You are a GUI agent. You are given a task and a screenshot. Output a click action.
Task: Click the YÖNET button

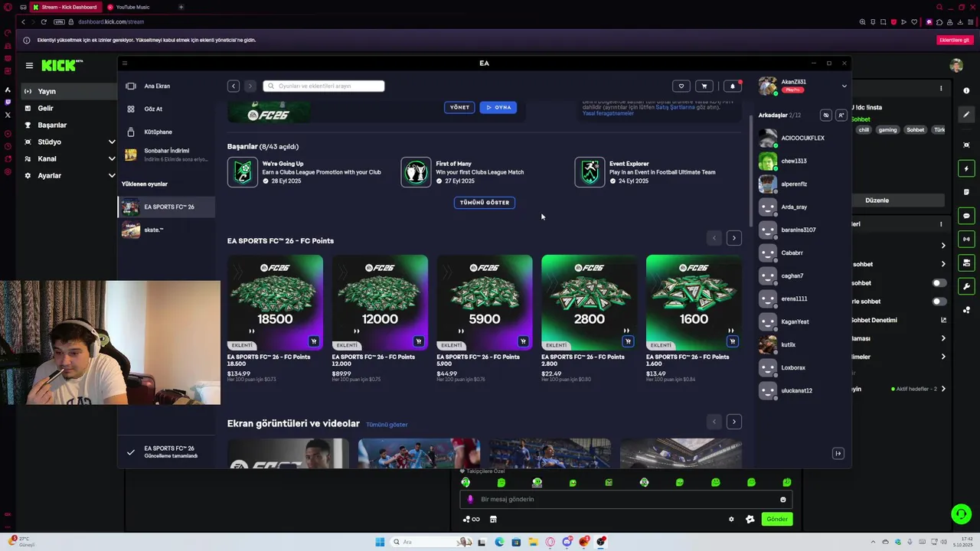click(x=459, y=107)
